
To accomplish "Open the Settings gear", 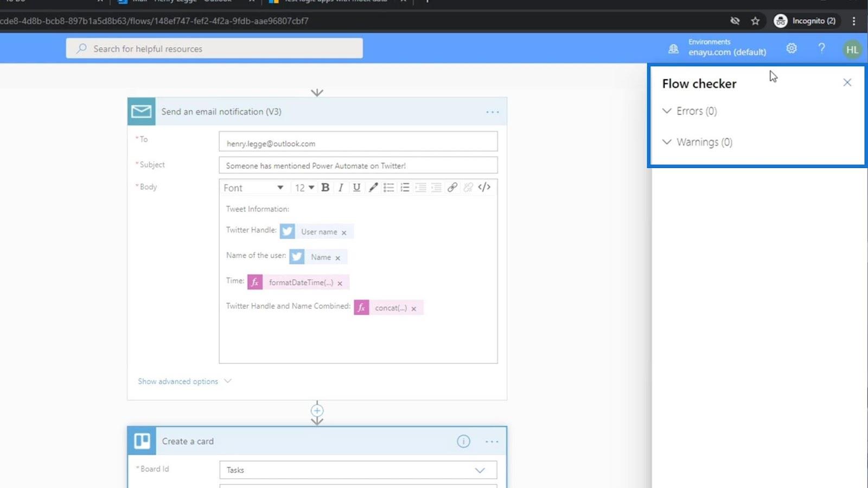I will (x=792, y=48).
